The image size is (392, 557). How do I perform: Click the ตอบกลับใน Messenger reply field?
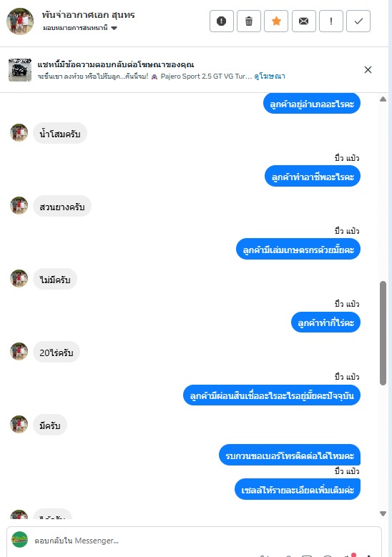coord(194,541)
